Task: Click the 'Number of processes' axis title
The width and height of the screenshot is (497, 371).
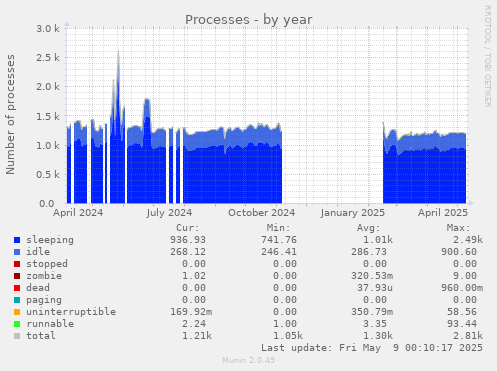Action: pyautogui.click(x=10, y=114)
